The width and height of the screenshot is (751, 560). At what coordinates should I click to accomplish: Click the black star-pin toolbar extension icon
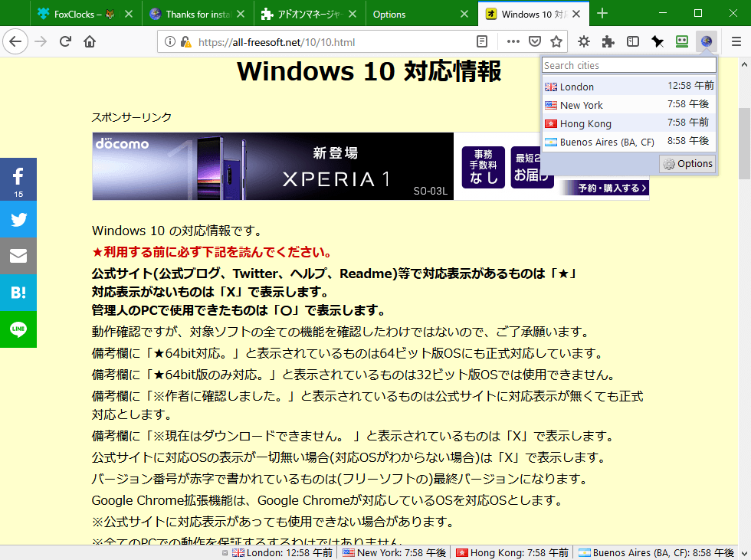click(658, 41)
